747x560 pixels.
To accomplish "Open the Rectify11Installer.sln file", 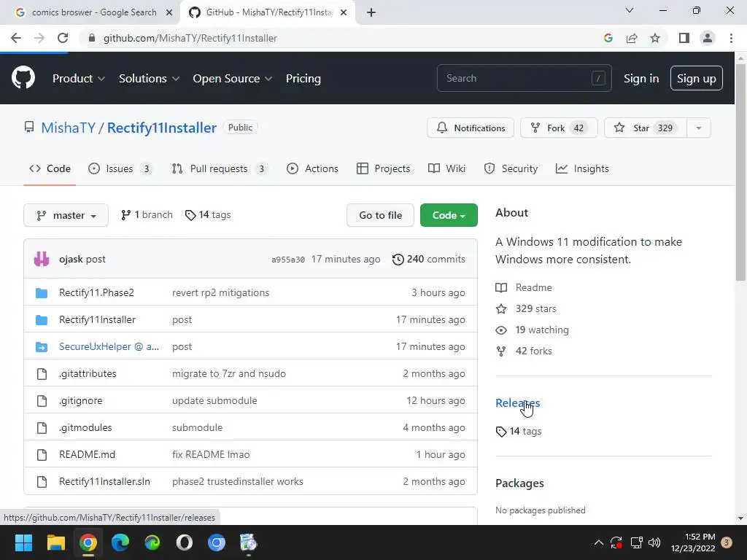I will tap(104, 481).
